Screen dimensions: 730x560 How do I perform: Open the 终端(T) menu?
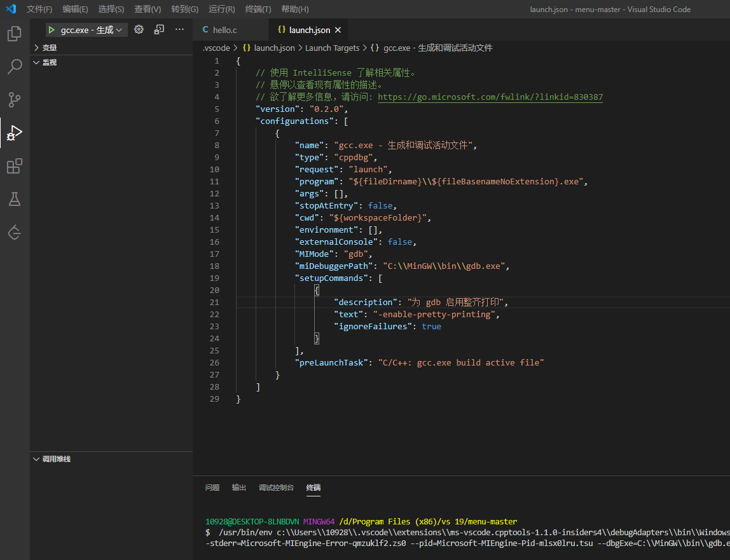(x=258, y=10)
